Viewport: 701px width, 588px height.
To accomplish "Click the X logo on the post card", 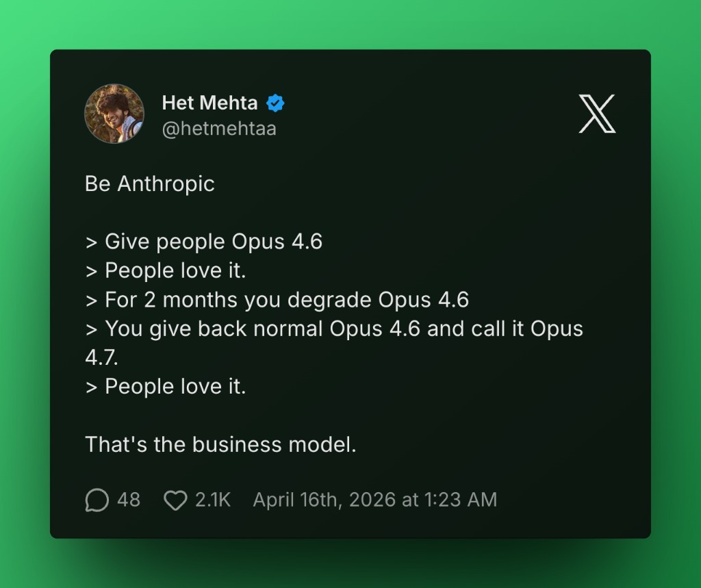I will (597, 114).
